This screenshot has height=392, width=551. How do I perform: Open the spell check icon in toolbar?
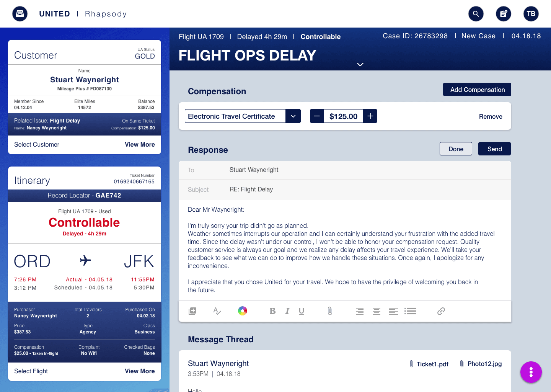point(217,311)
